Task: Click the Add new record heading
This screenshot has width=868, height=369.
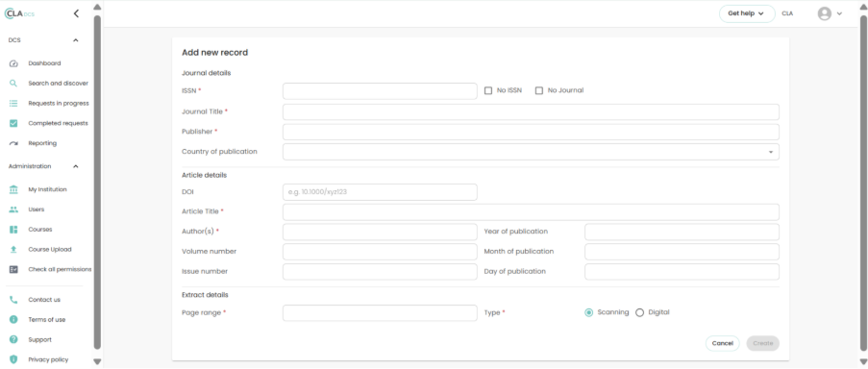Action: click(214, 53)
